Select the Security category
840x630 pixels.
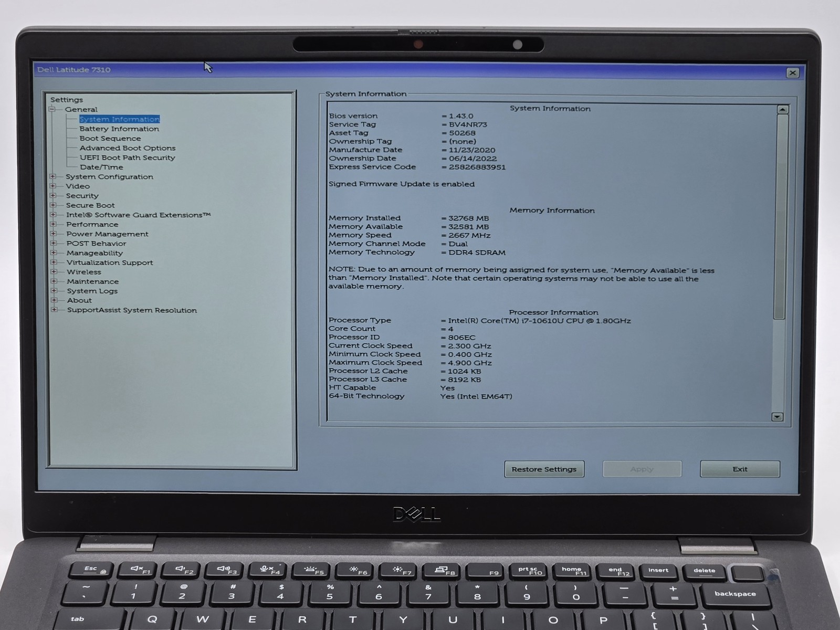82,196
